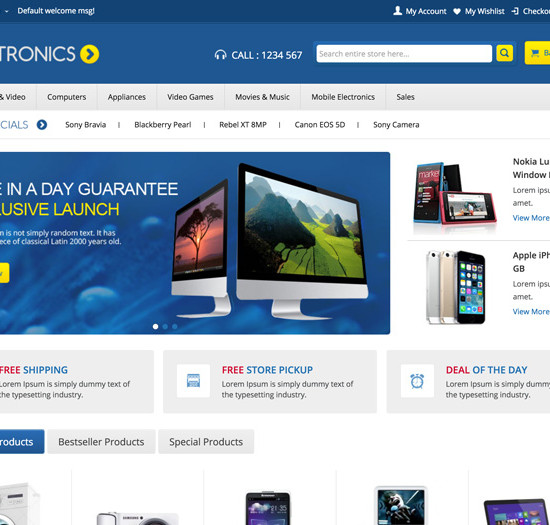Screen dimensions: 550x525
Task: Switch to the Bestseller Products tab
Action: tap(101, 442)
